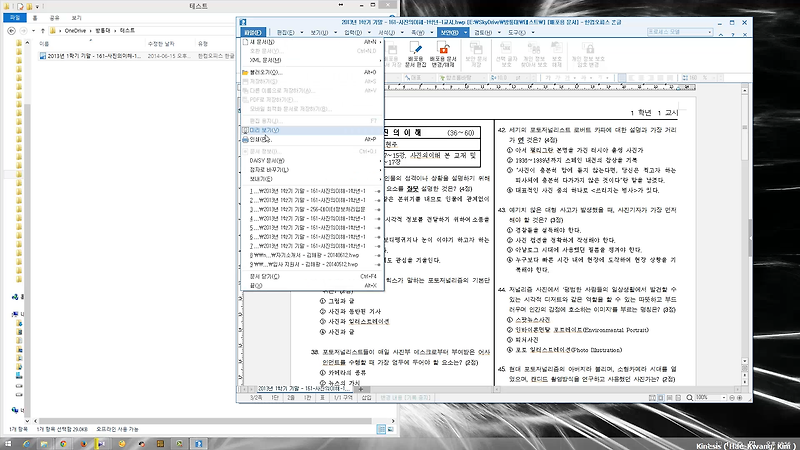The height and width of the screenshot is (450, 800).
Task: Click the 보호 해제 ribbon icon
Action: [557, 55]
